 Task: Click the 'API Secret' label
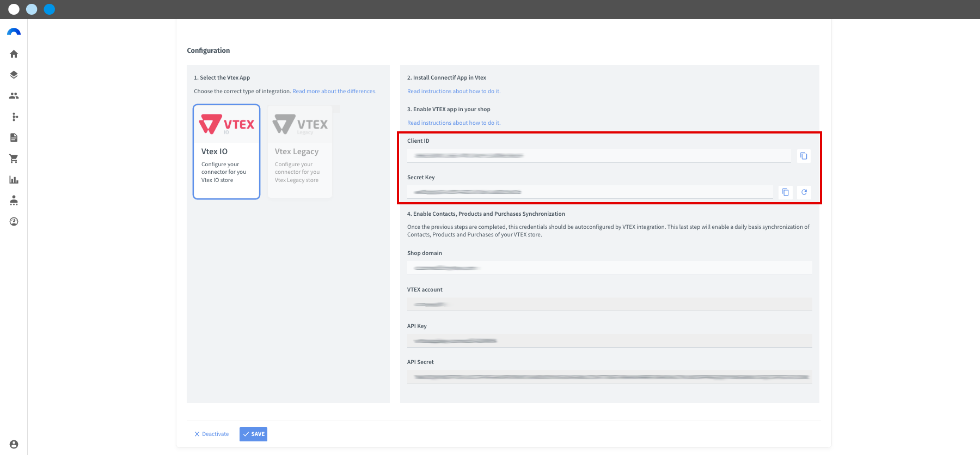click(420, 362)
